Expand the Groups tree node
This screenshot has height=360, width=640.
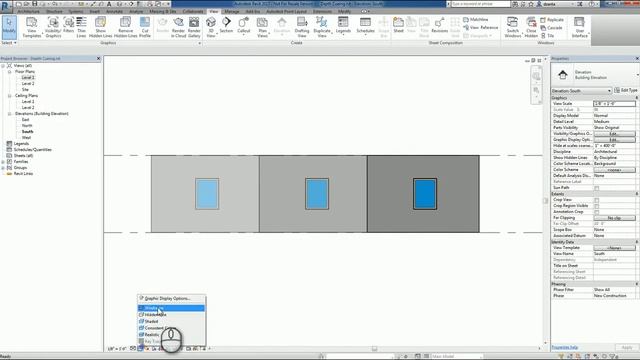3,168
